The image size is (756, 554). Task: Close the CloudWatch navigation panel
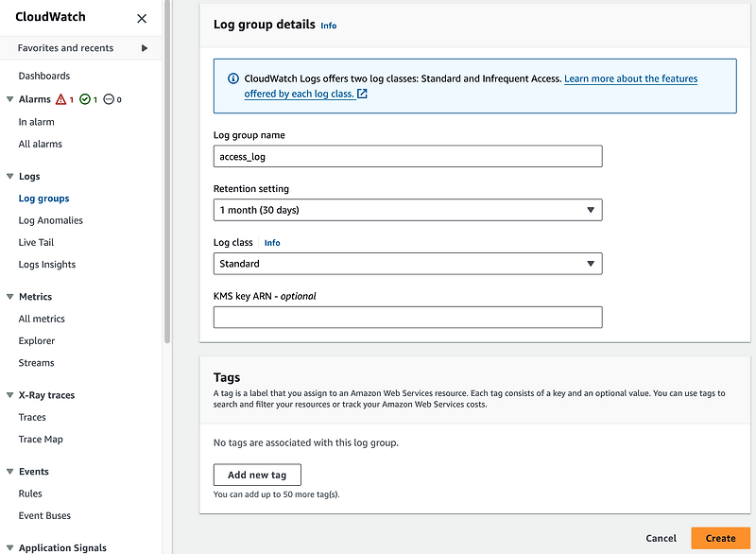tap(142, 18)
